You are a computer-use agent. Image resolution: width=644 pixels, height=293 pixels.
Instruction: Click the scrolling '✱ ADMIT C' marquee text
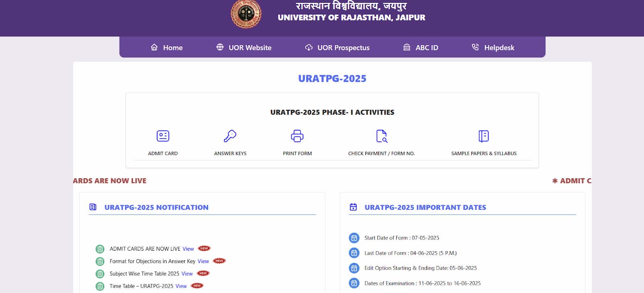pyautogui.click(x=572, y=181)
